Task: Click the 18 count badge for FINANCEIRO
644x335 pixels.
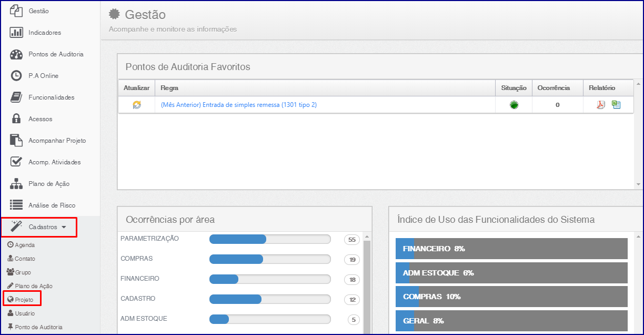Action: point(351,280)
